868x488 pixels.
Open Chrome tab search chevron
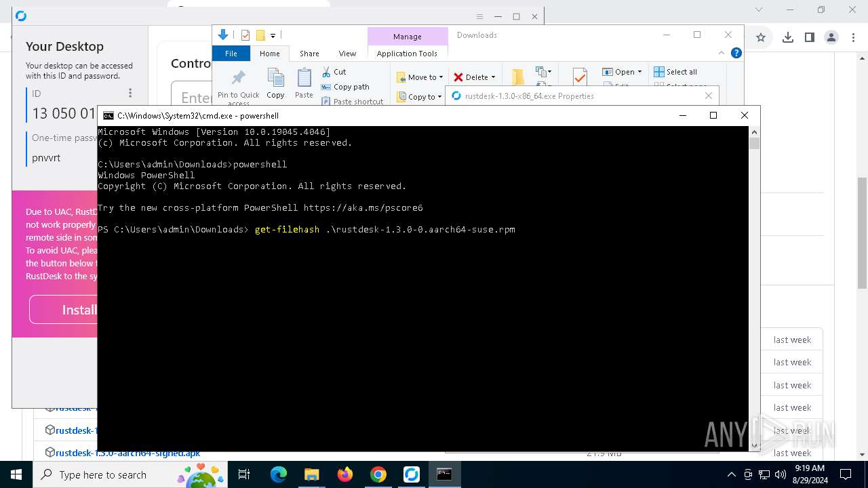tap(759, 9)
